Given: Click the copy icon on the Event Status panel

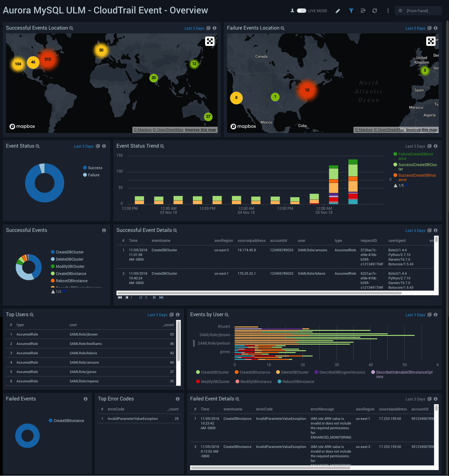Looking at the screenshot, I should pos(98,146).
